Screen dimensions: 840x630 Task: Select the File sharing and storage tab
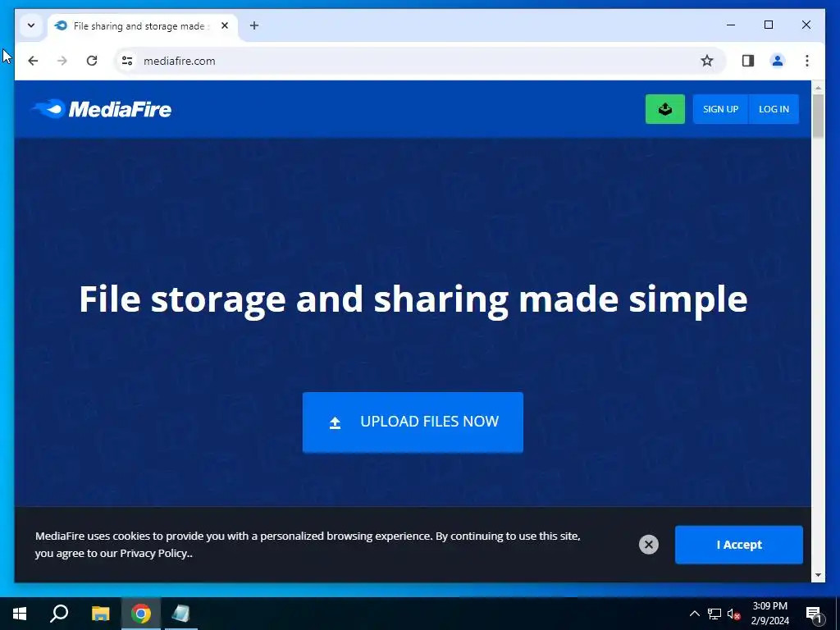(x=143, y=25)
